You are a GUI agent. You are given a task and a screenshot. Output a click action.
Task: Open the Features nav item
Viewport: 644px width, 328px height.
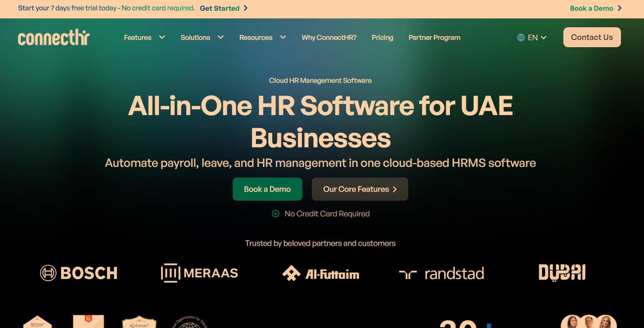tap(137, 38)
